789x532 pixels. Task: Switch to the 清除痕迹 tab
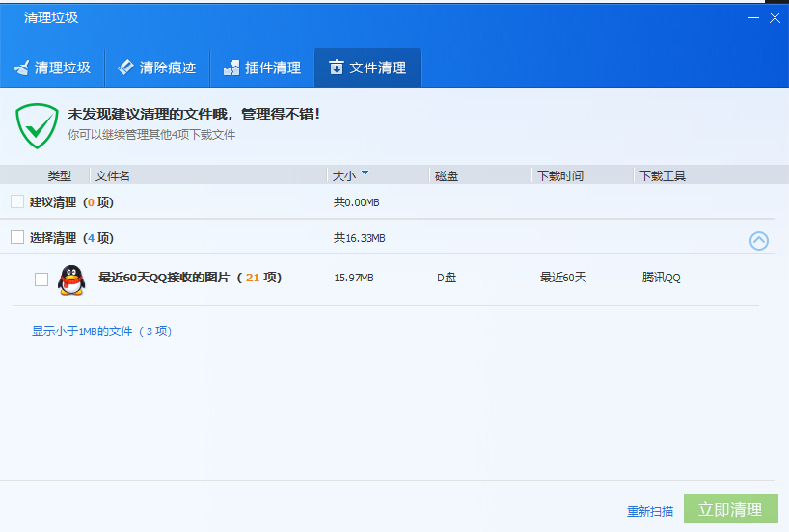click(x=157, y=67)
